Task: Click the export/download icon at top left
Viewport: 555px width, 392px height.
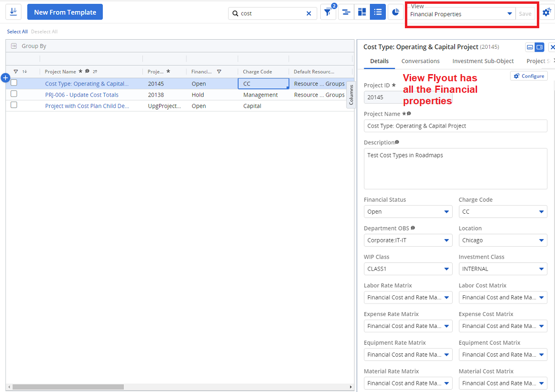Action: [x=13, y=12]
